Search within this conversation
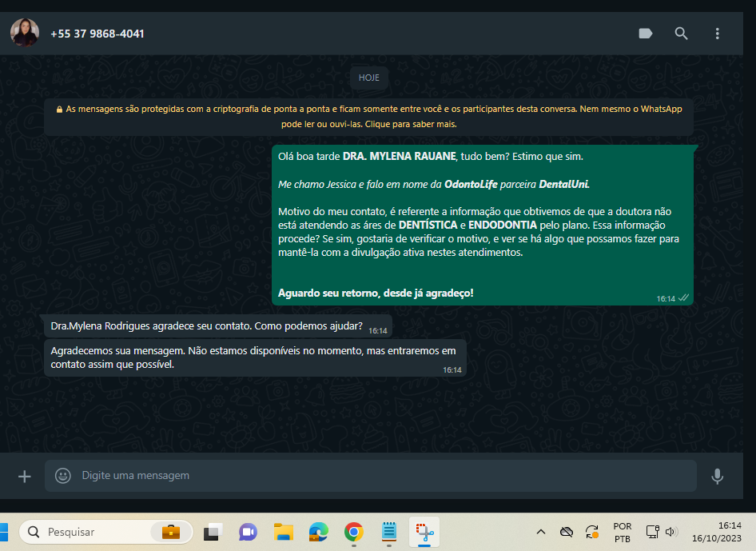Viewport: 756px width, 551px height. 681,34
